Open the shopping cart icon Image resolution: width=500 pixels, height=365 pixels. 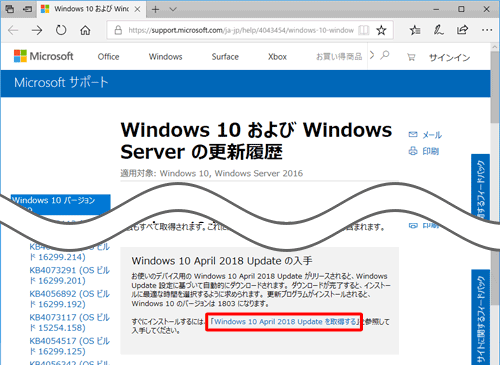(x=411, y=57)
